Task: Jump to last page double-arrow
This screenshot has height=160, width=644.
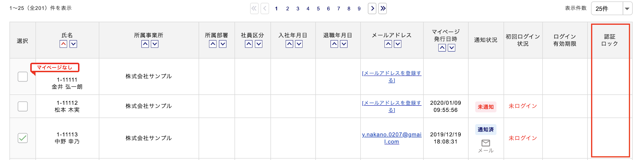Action: [383, 8]
